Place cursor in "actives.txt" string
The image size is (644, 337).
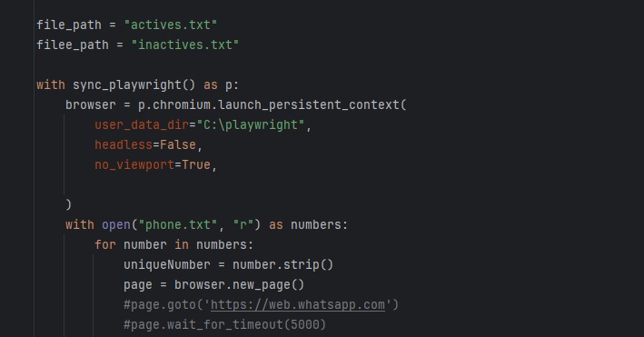pos(171,25)
